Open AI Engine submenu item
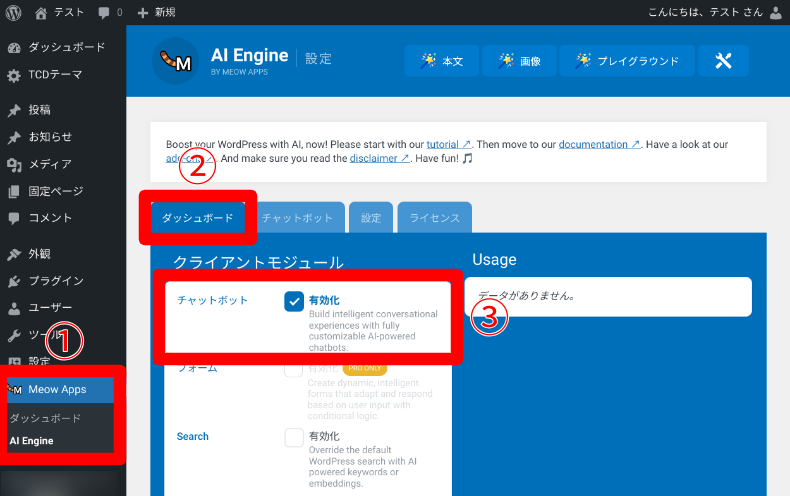Image resolution: width=790 pixels, height=496 pixels. pos(31,441)
